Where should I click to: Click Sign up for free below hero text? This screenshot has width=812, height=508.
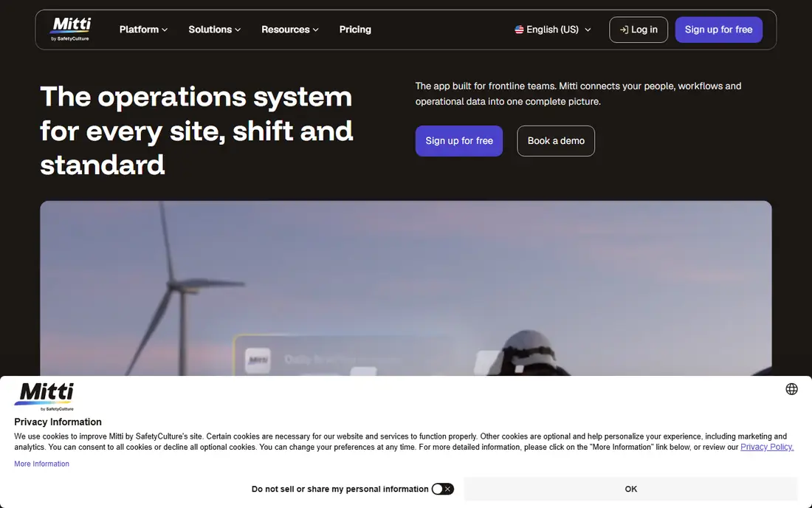459,141
